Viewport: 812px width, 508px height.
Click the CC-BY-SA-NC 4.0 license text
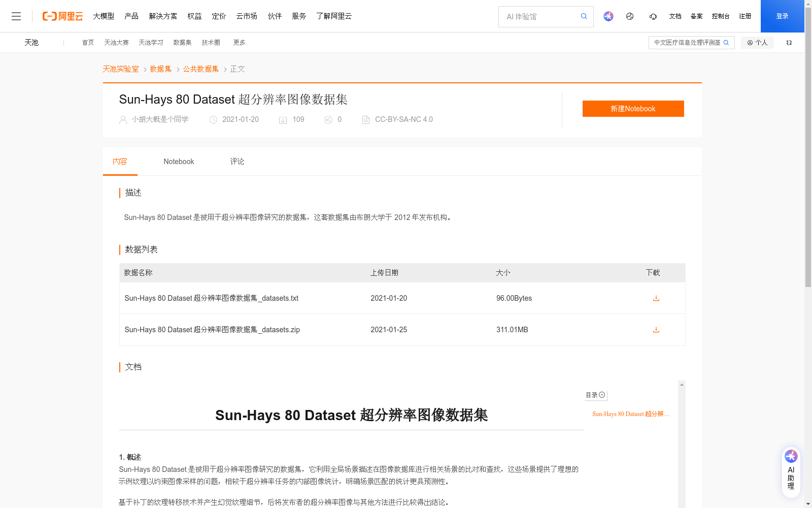point(404,119)
